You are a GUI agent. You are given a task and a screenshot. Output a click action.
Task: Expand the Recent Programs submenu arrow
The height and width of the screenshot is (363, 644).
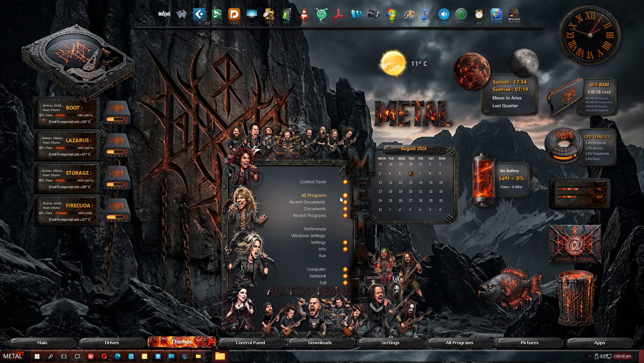(x=345, y=215)
